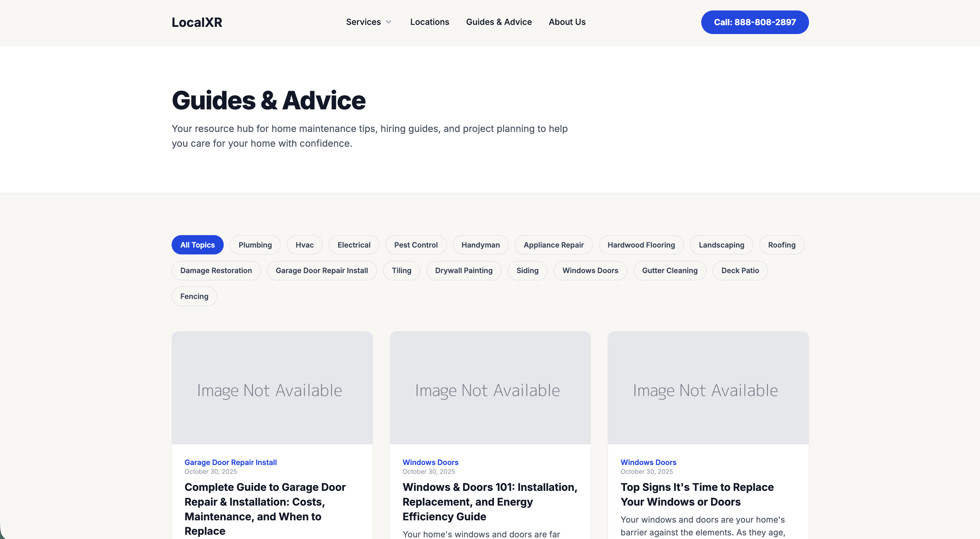Filter articles by Appliance Repair

tap(554, 245)
